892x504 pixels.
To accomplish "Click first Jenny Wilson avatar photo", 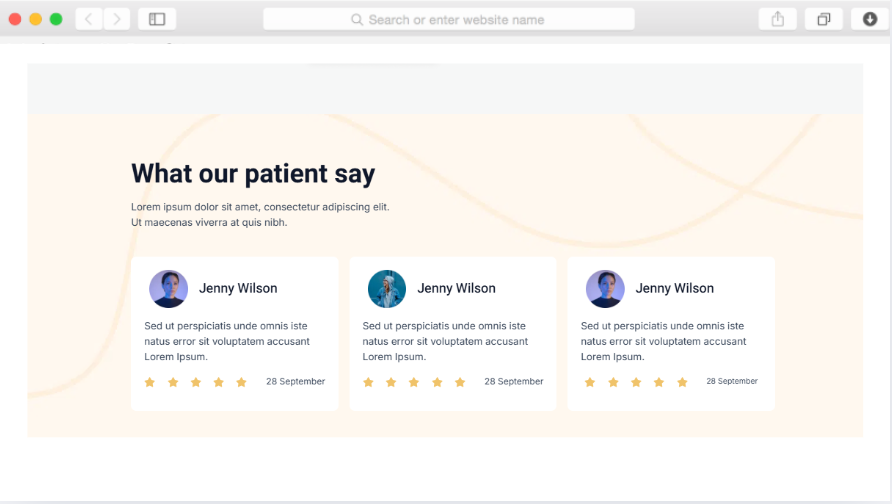I will 168,289.
